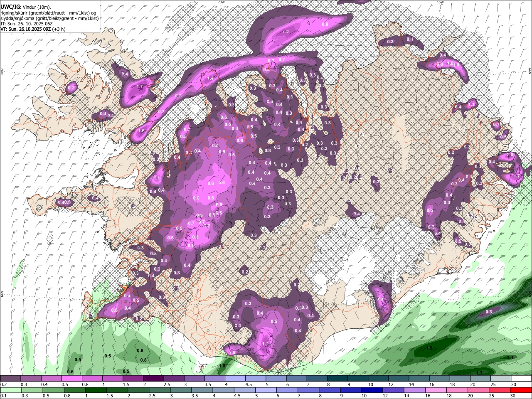Click the '2.0' snowfall value on map

coord(510,155)
